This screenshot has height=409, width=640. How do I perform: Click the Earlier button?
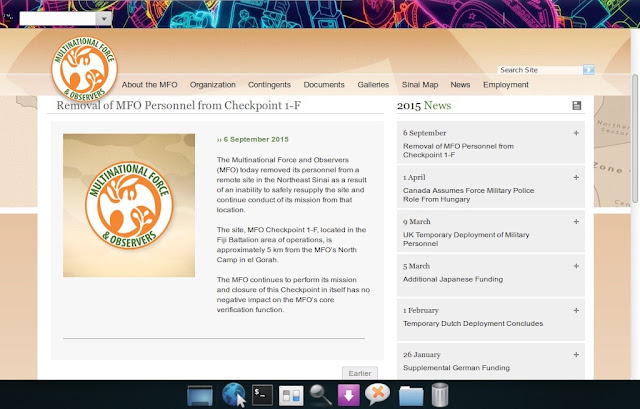tap(360, 373)
